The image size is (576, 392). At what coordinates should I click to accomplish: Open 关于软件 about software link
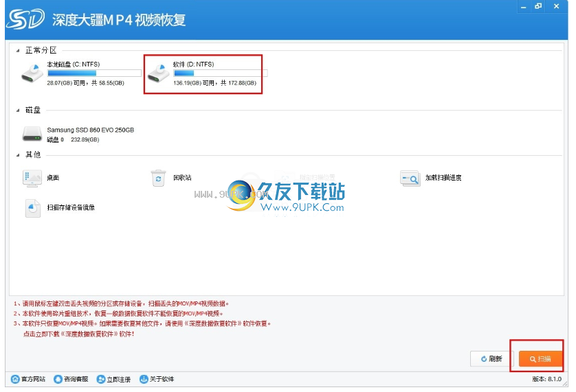[157, 379]
